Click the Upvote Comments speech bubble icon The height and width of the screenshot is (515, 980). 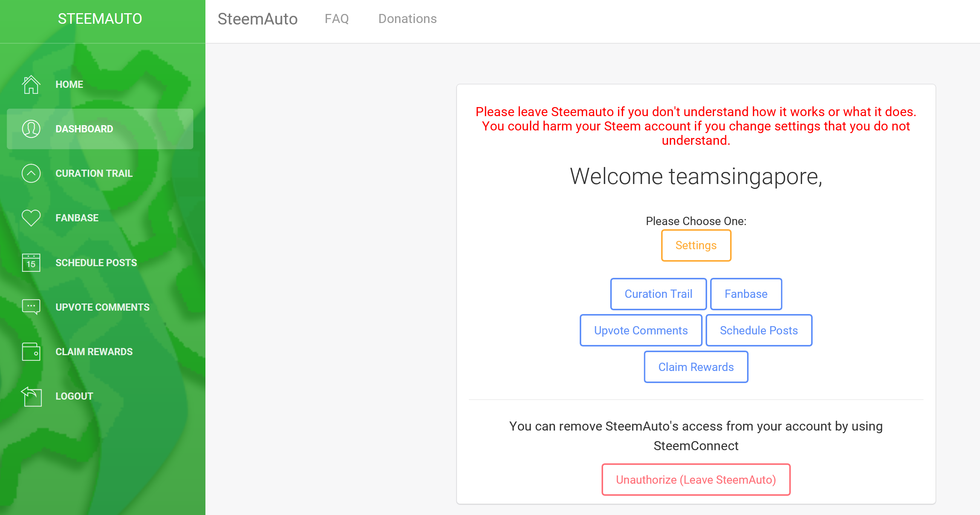[31, 307]
